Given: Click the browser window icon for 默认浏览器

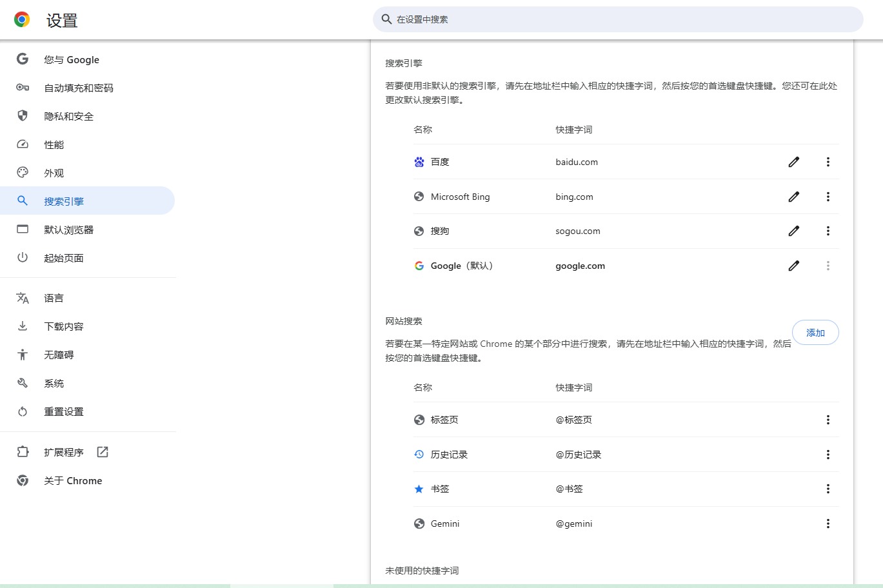Looking at the screenshot, I should 23,229.
